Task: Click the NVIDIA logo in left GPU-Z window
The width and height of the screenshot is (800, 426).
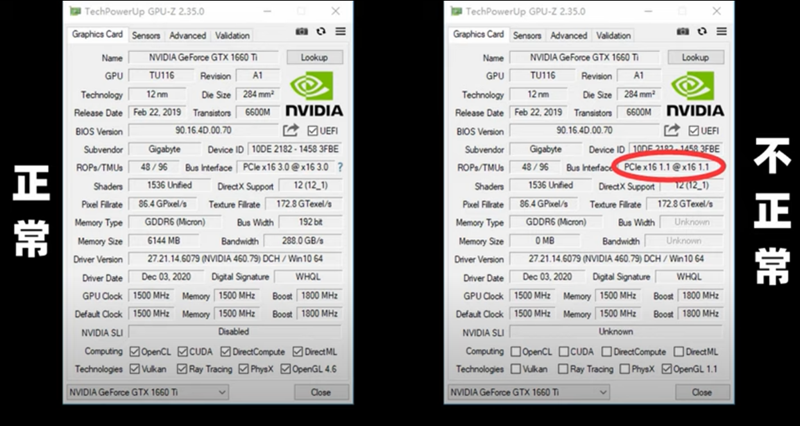Action: (x=314, y=94)
